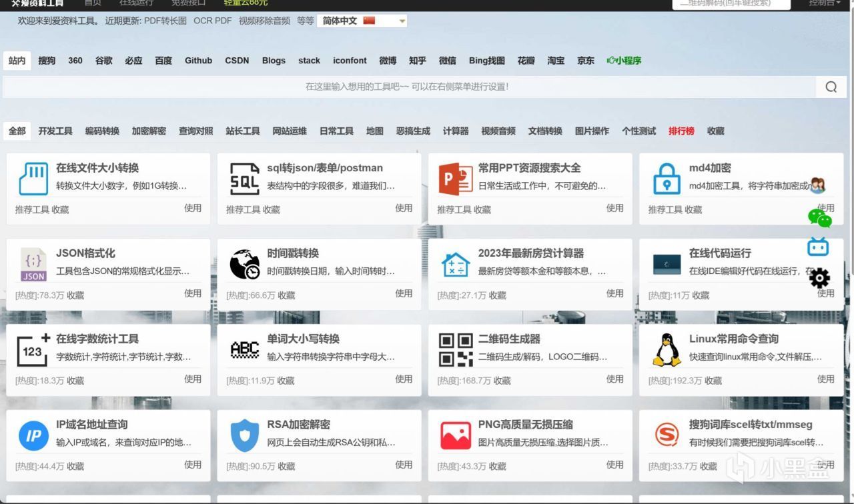Click 收藏 on the JSON格式化 card
Viewport: 854px width, 504px height.
(x=75, y=295)
